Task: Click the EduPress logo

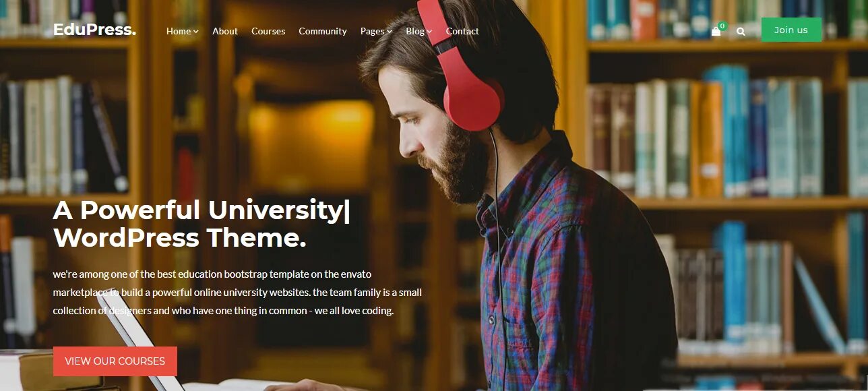Action: 94,30
